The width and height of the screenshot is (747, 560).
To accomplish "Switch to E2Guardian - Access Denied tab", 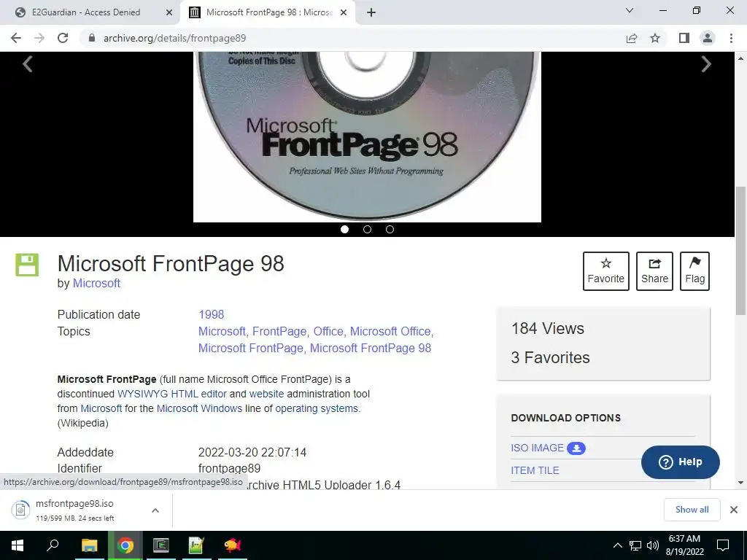I will (x=86, y=12).
